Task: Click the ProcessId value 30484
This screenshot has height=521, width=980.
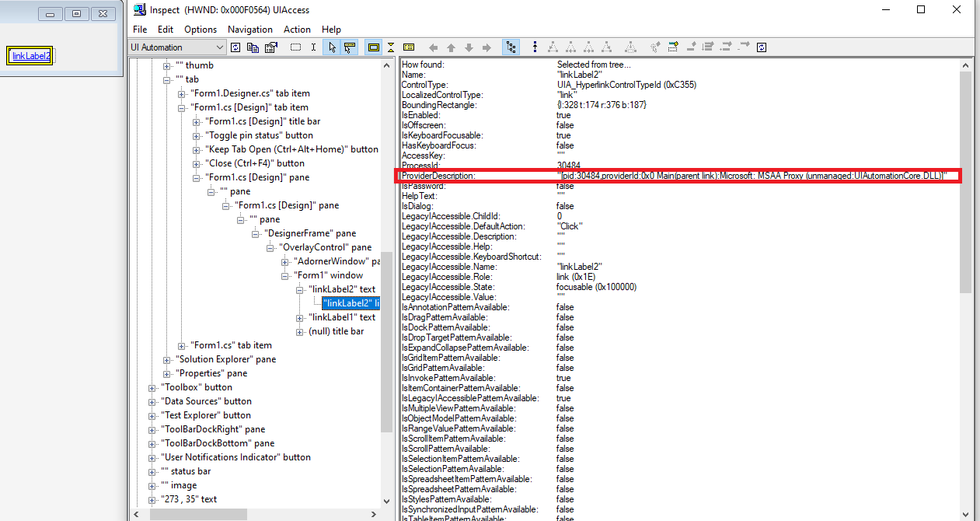Action: (x=569, y=166)
